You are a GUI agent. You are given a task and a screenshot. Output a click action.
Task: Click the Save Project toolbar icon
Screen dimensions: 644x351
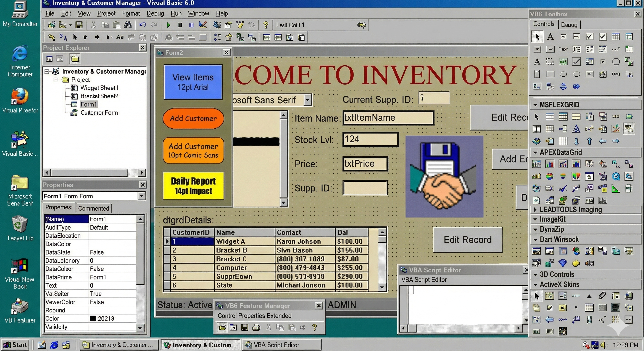(79, 25)
